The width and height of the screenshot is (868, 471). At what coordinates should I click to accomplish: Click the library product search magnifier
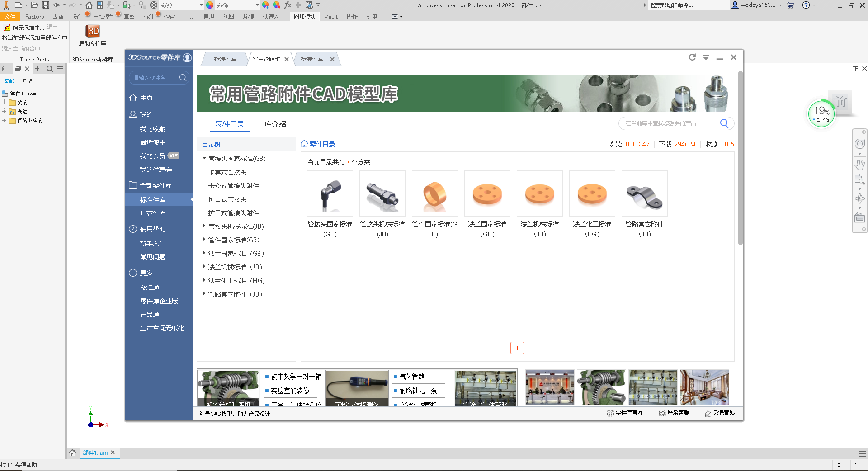tap(724, 123)
